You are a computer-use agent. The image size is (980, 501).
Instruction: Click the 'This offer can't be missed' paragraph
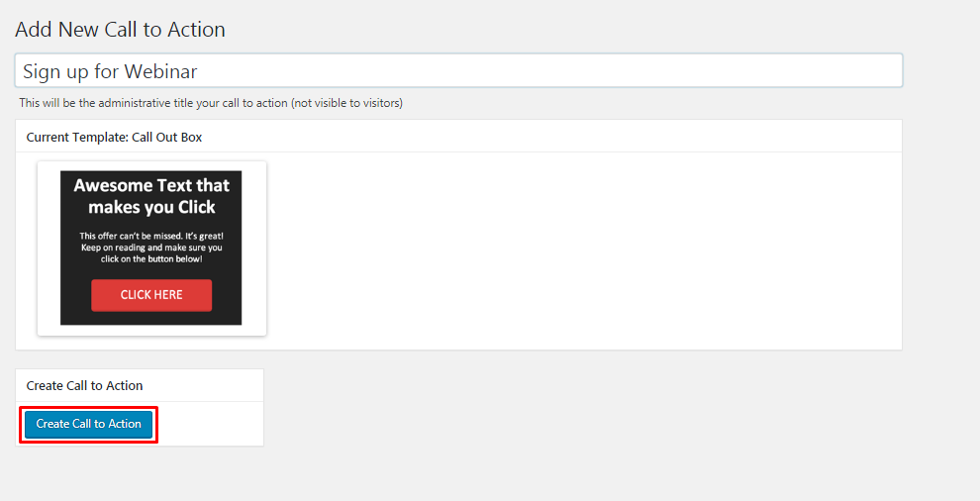(151, 248)
